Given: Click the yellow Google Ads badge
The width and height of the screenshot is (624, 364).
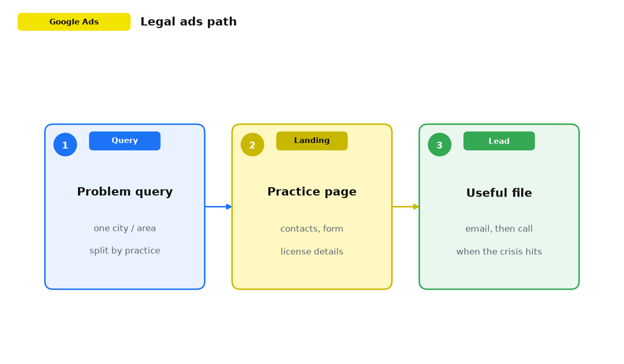Looking at the screenshot, I should pos(74,22).
